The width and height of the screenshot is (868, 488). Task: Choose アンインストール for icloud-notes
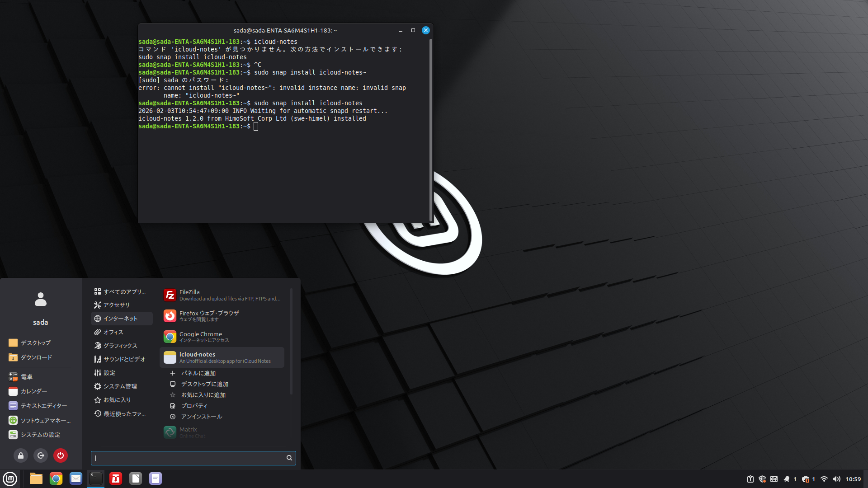[202, 417]
